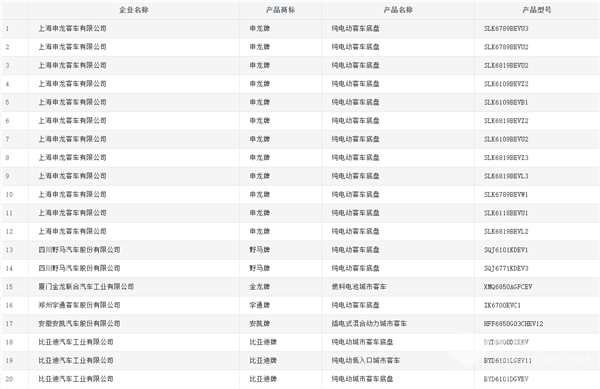600x389 pixels.
Task: Click the 产品商标 column header
Action: tap(280, 10)
